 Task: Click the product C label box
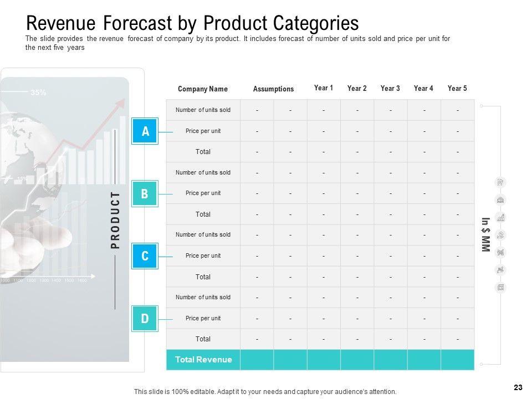click(145, 256)
